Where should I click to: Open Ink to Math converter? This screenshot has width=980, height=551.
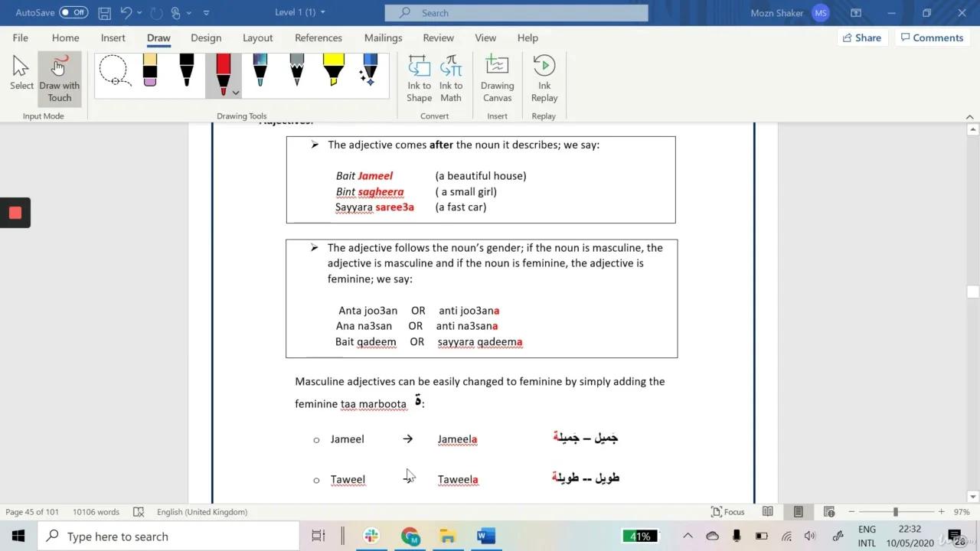[451, 77]
